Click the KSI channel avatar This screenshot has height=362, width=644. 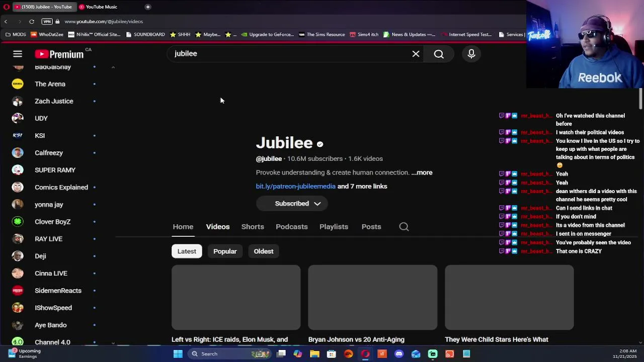coord(18,136)
